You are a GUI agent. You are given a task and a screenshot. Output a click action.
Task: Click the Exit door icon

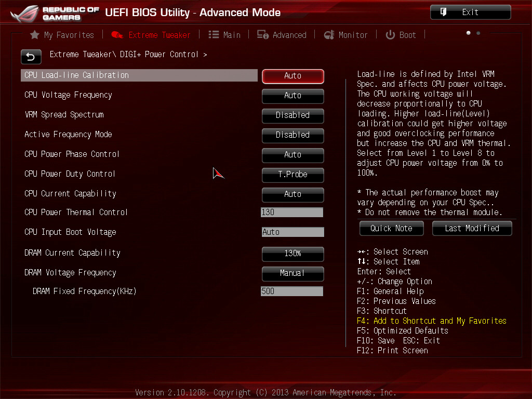pos(444,12)
